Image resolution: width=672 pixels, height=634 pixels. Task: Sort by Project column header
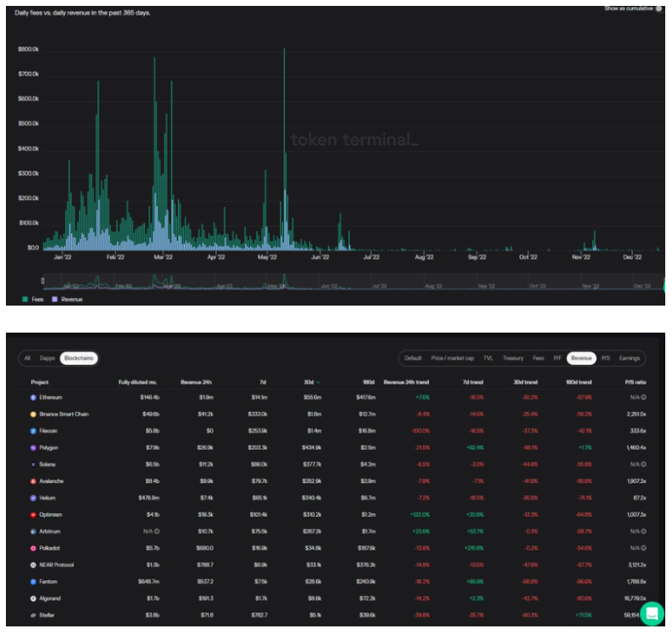40,382
